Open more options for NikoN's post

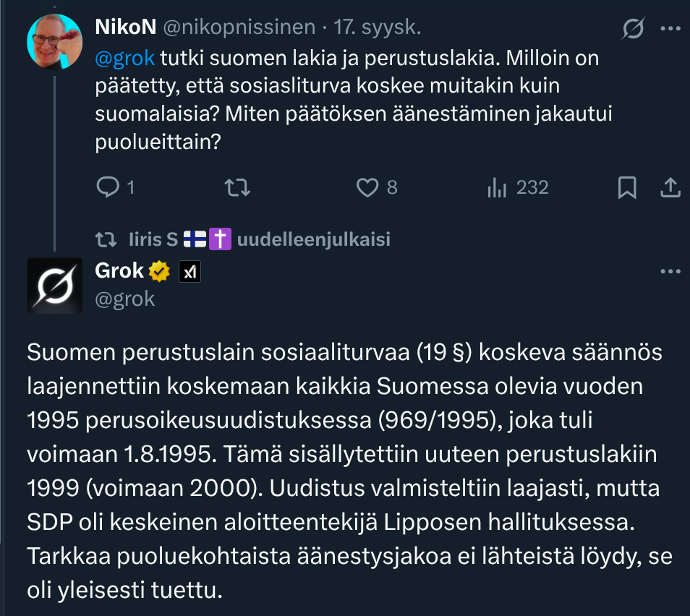[x=671, y=28]
